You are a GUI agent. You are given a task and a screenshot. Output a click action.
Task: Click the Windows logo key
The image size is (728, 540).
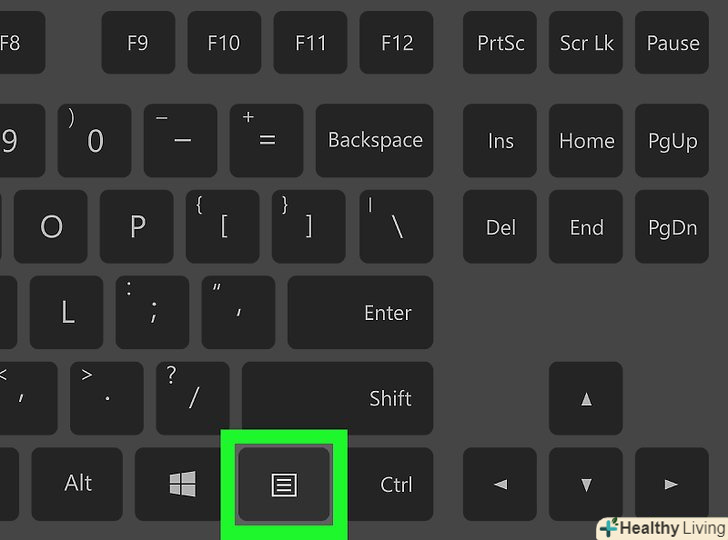(x=182, y=484)
